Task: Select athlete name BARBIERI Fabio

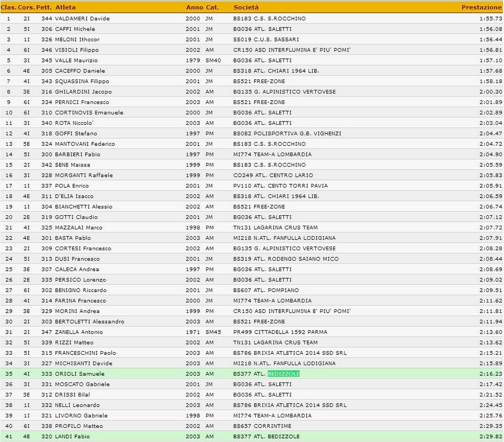Action: 77,154
